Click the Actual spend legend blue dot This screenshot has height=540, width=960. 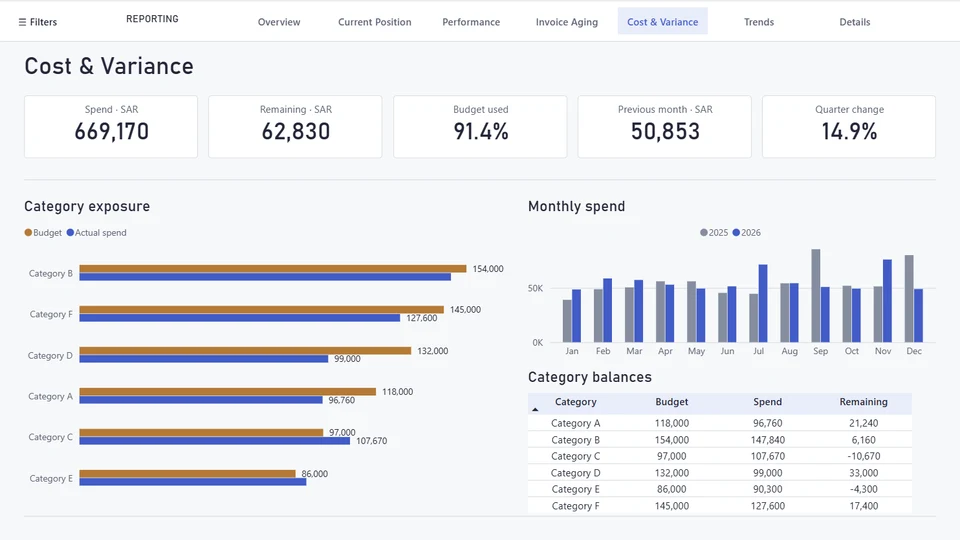70,233
